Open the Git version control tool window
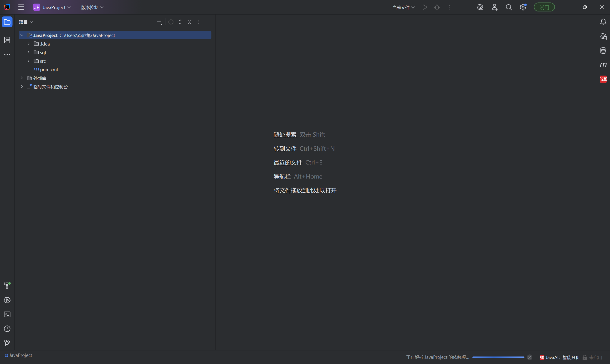Image resolution: width=610 pixels, height=364 pixels. [7, 343]
